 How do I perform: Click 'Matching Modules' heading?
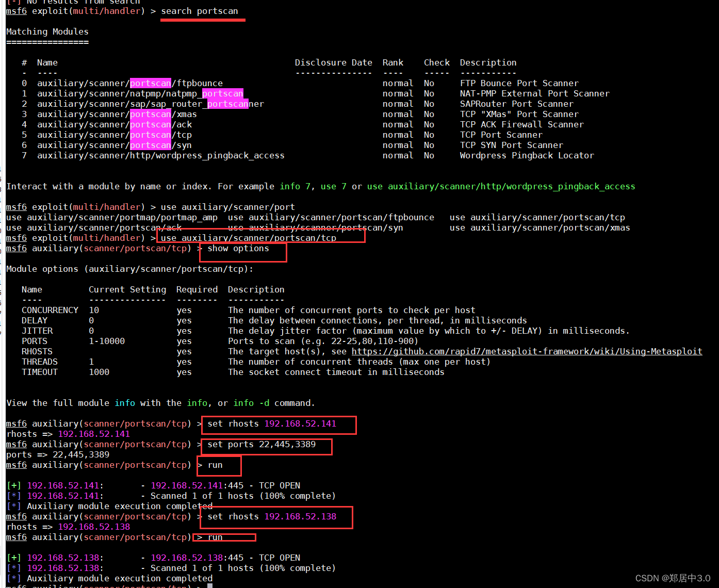[47, 31]
